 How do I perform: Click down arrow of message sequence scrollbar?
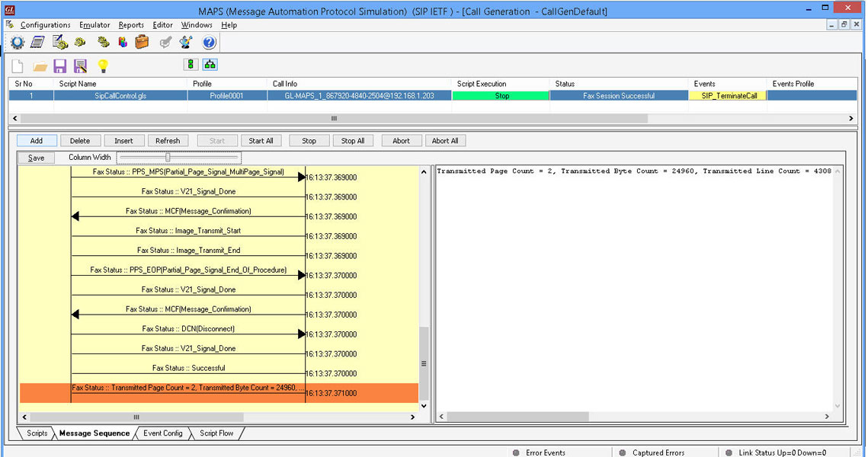pos(424,405)
